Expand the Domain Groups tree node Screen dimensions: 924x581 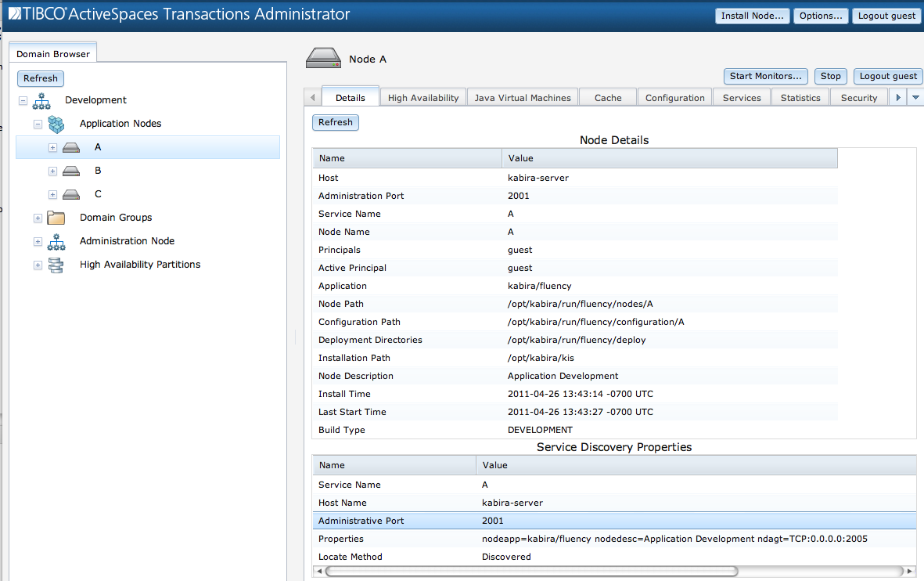pyautogui.click(x=38, y=218)
